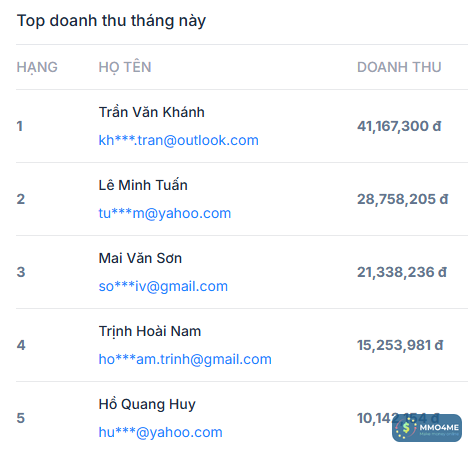Click revenue value 41,167,300 đ
The height and width of the screenshot is (451, 470).
pos(399,126)
